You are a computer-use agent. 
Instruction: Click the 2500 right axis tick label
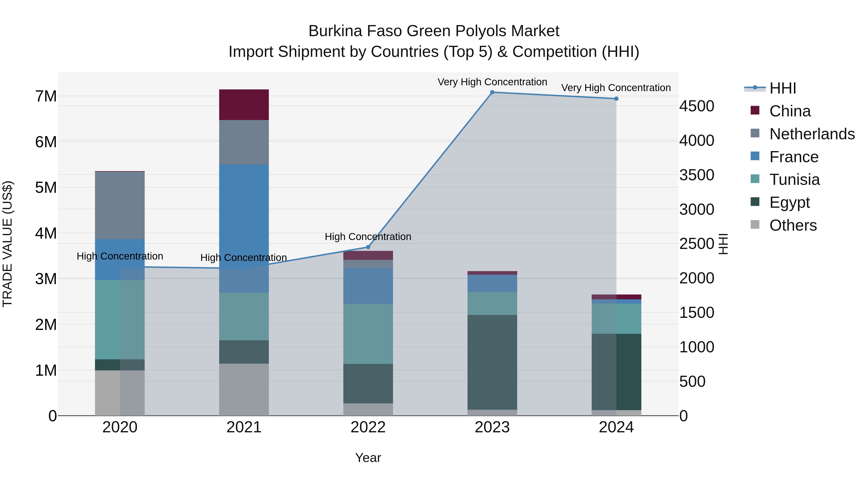click(697, 244)
